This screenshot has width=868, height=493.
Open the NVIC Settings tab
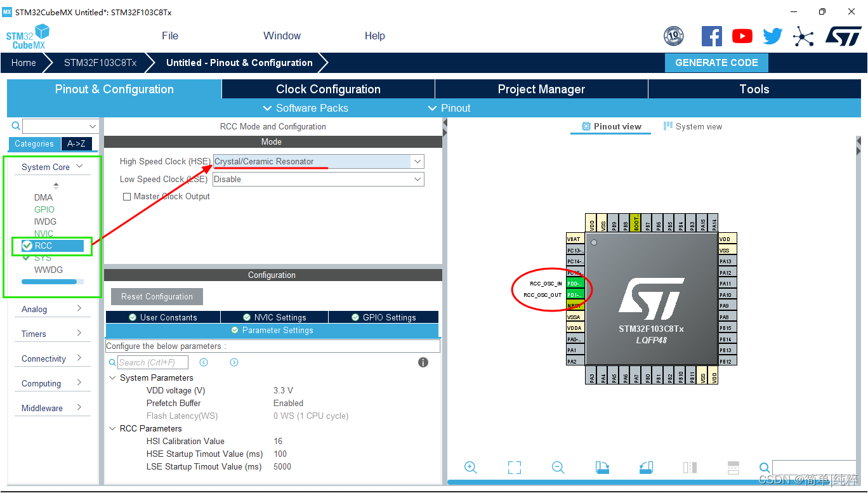coord(274,317)
